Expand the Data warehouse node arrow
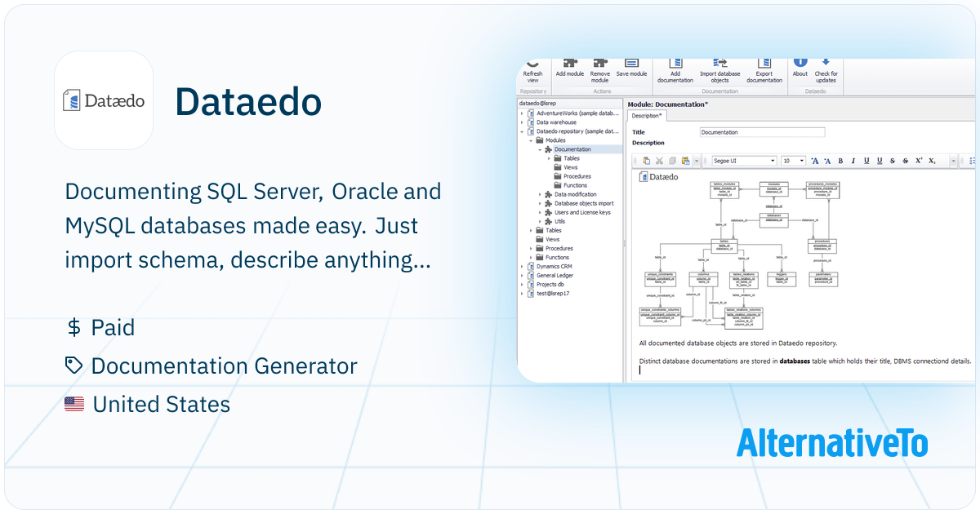The image size is (980, 514). point(523,122)
